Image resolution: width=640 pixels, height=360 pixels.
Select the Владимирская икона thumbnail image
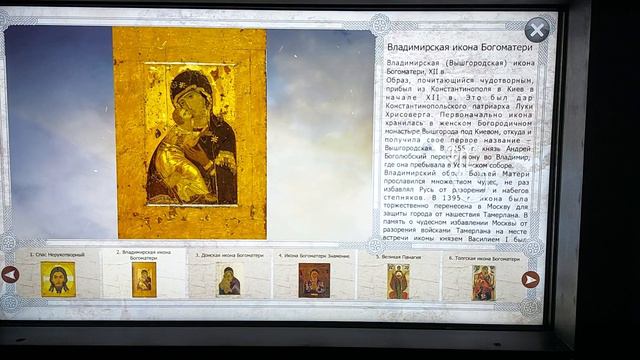pos(144,280)
